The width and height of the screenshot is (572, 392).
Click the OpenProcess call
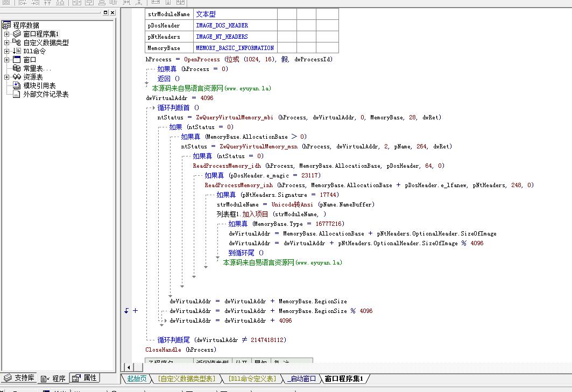[x=202, y=60]
